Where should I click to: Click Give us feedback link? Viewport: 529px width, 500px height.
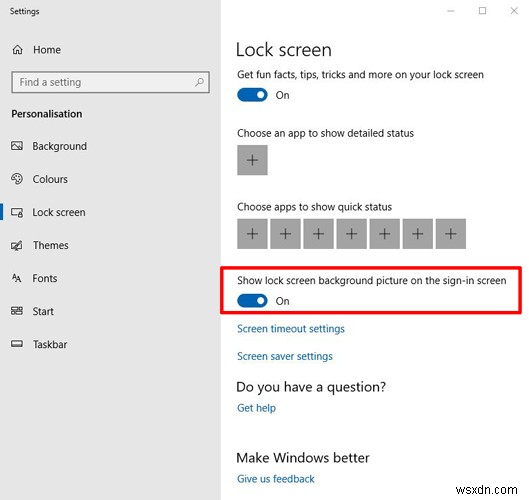[x=276, y=479]
